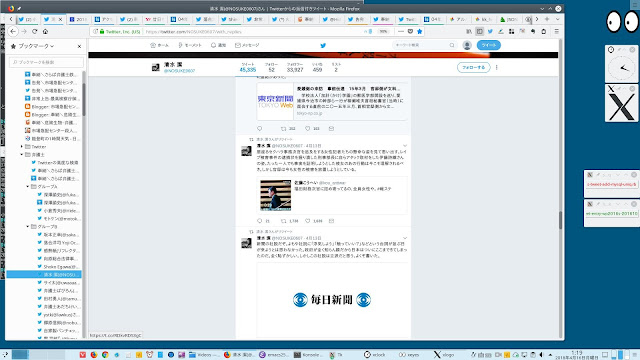Open the Firefox hamburger menu
Screen dimensions: 640x360
pos(556,31)
